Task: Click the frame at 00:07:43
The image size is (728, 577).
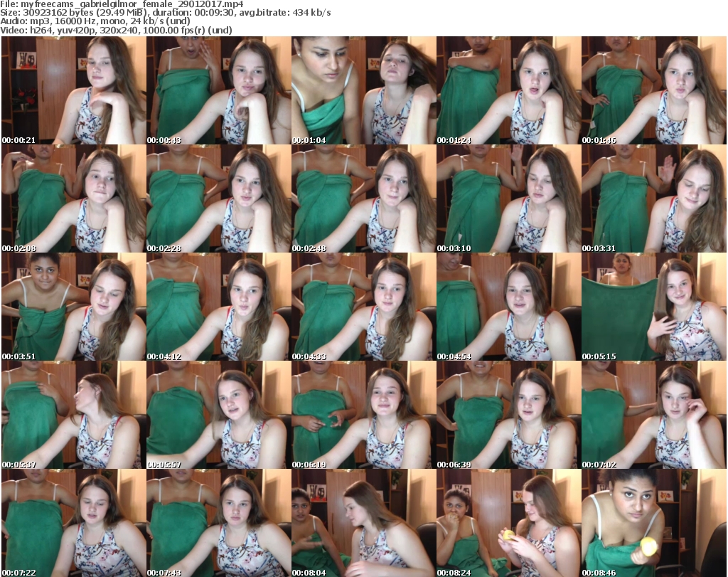Action: click(219, 523)
